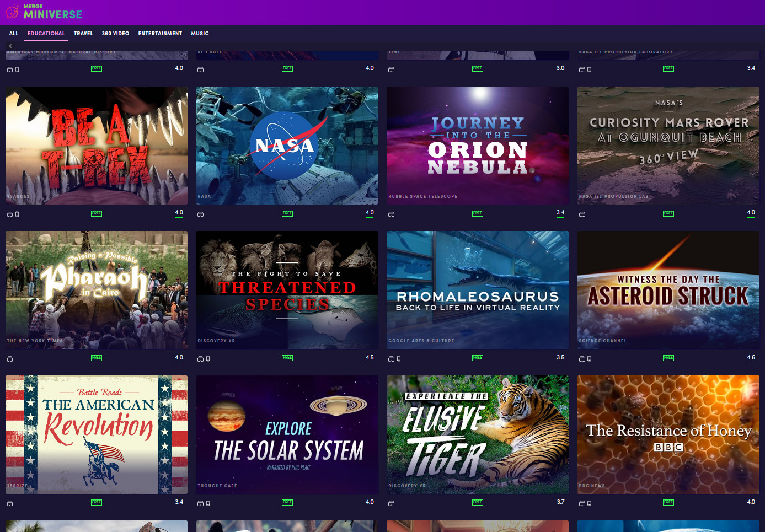Image resolution: width=765 pixels, height=532 pixels.
Task: Click the 3.4 rating under American Revolution
Action: point(179,502)
